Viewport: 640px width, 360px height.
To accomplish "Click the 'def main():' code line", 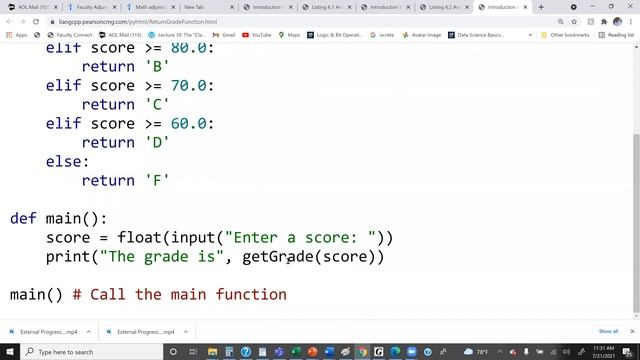I will coord(58,219).
